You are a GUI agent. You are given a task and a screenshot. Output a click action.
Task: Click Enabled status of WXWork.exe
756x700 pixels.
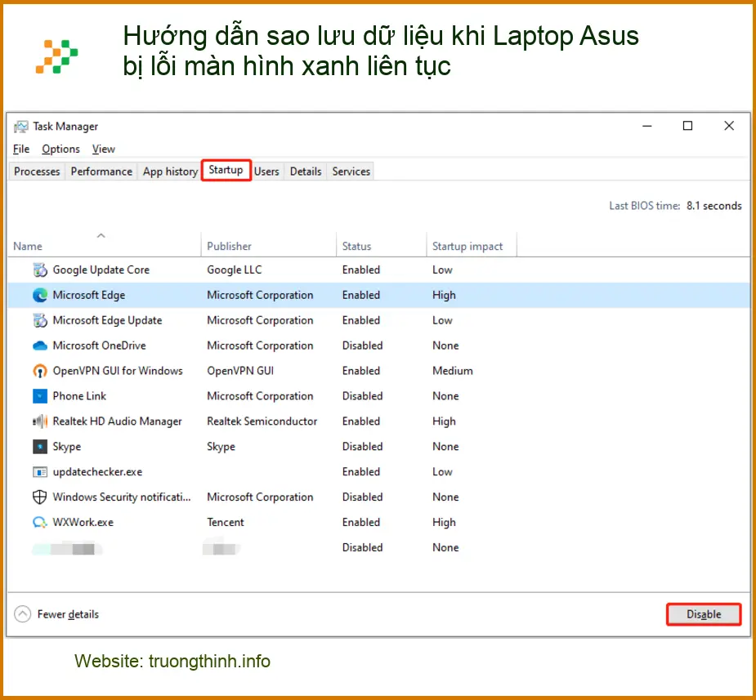pos(361,522)
